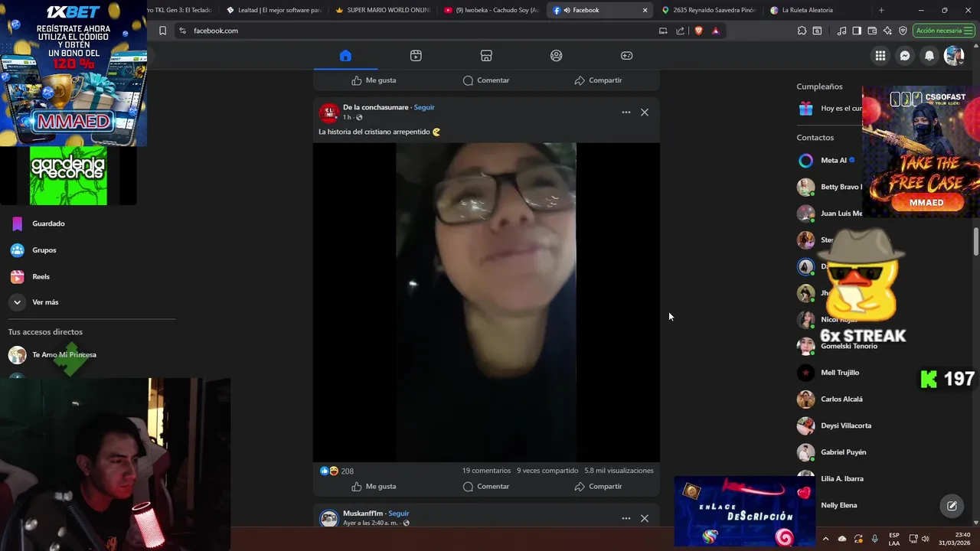The width and height of the screenshot is (980, 551).
Task: Open the Groups circle icon in top nav
Action: click(x=557, y=55)
